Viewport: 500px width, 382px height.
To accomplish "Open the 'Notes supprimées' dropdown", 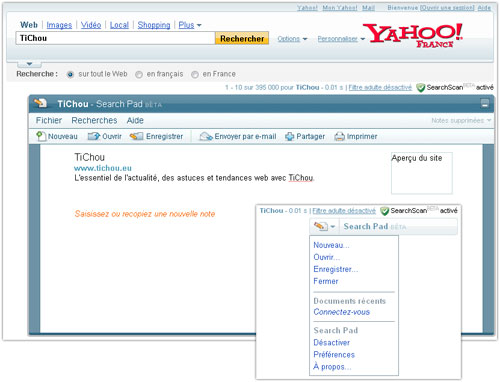I will [x=461, y=120].
